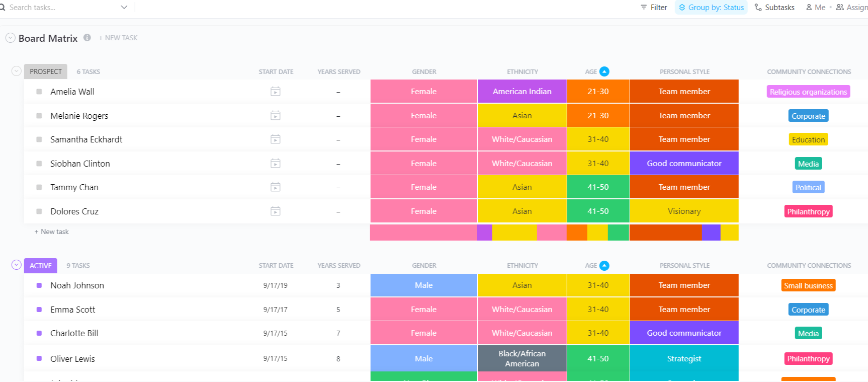The image size is (868, 382).
Task: Open 21-30 age cell for Melanie Rogers
Action: [x=598, y=116]
